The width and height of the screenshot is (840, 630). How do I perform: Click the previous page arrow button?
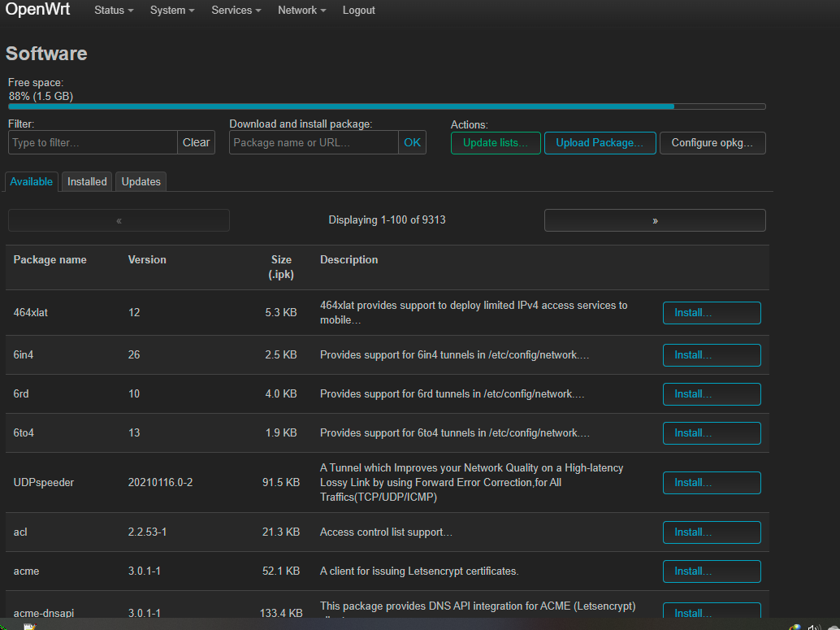(119, 220)
